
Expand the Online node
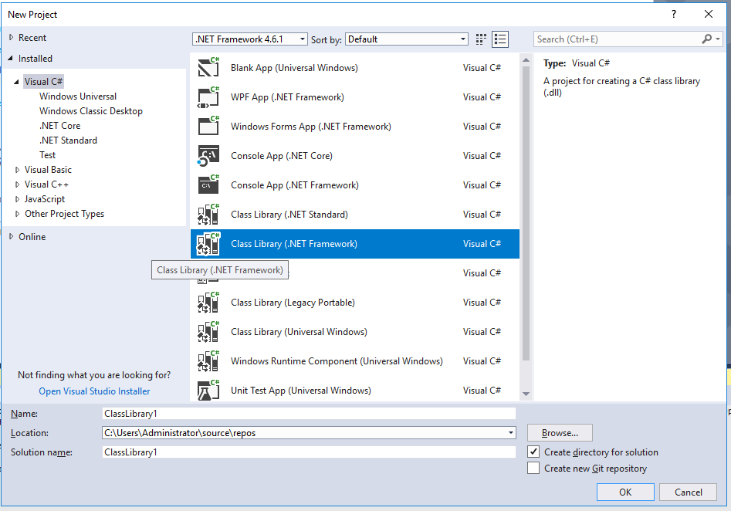[11, 236]
